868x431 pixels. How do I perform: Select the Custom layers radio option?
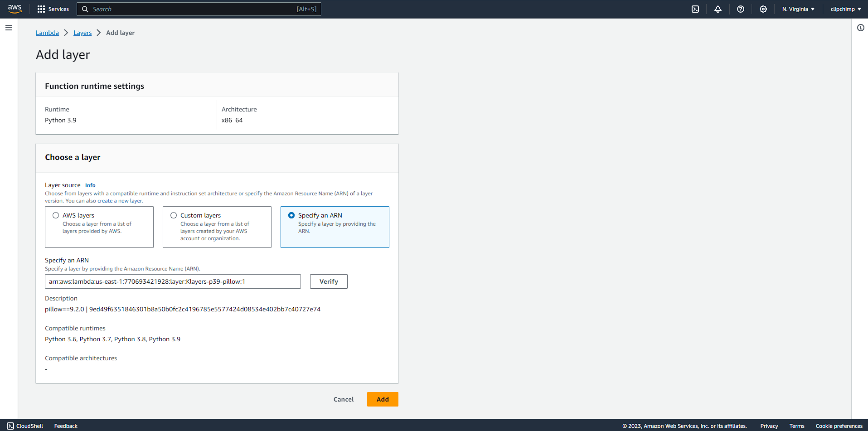(x=174, y=215)
